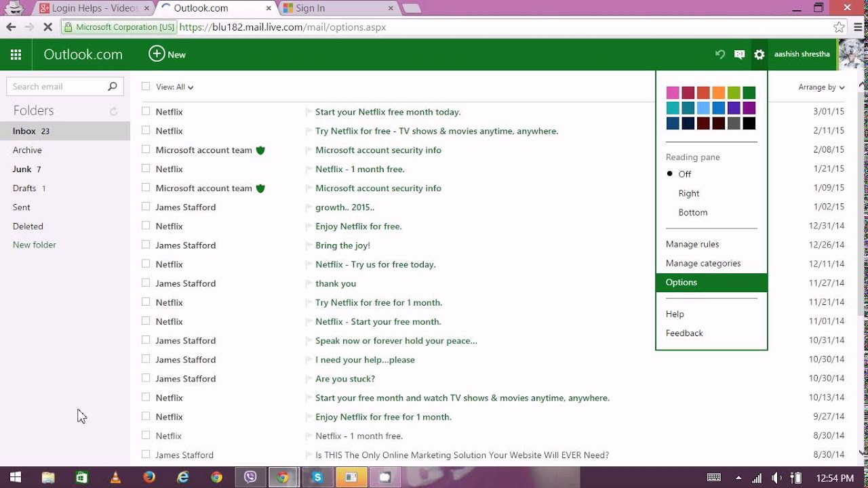The image size is (868, 488).
Task: Open the messaging smiley chat icon
Action: point(740,54)
